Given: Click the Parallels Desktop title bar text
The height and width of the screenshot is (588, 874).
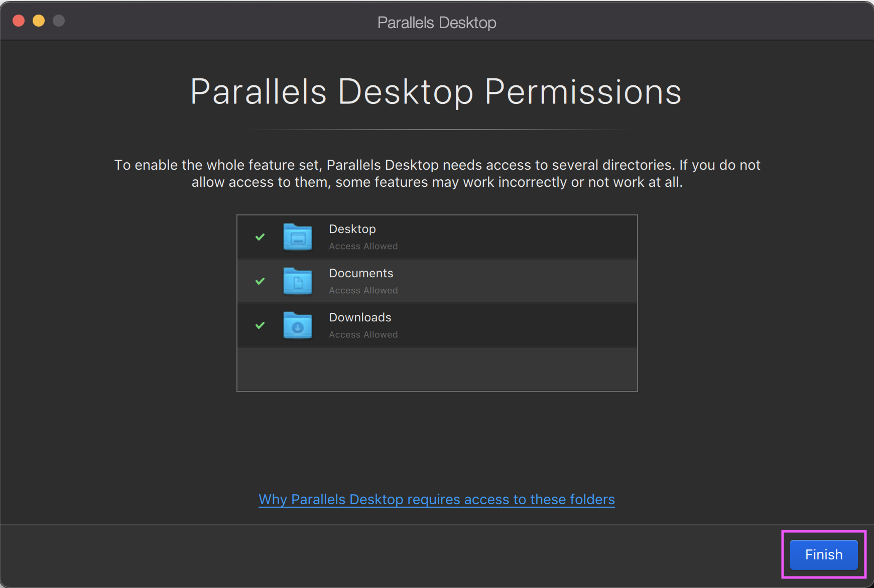Looking at the screenshot, I should [x=436, y=22].
